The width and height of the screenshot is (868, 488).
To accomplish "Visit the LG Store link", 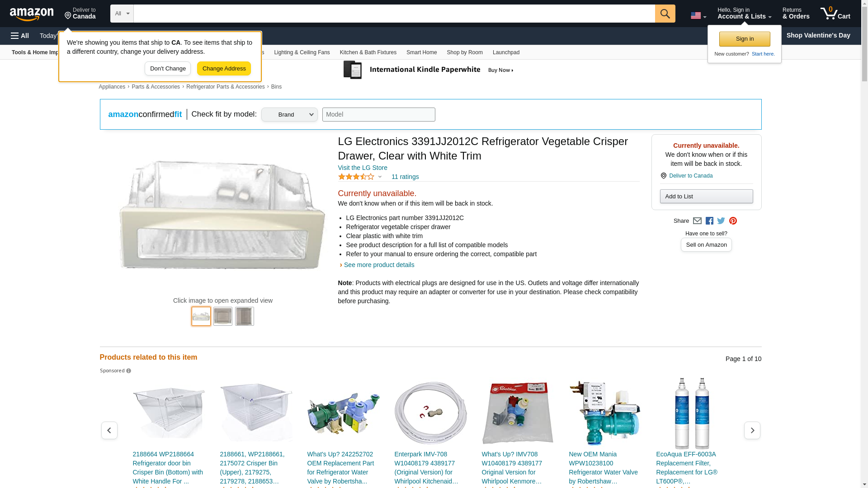I will click(363, 168).
